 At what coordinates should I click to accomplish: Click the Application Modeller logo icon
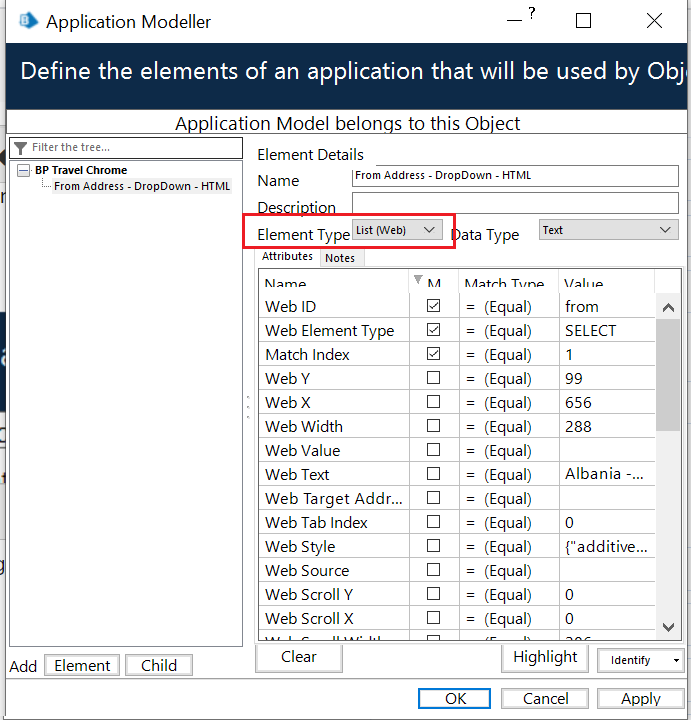pos(28,21)
